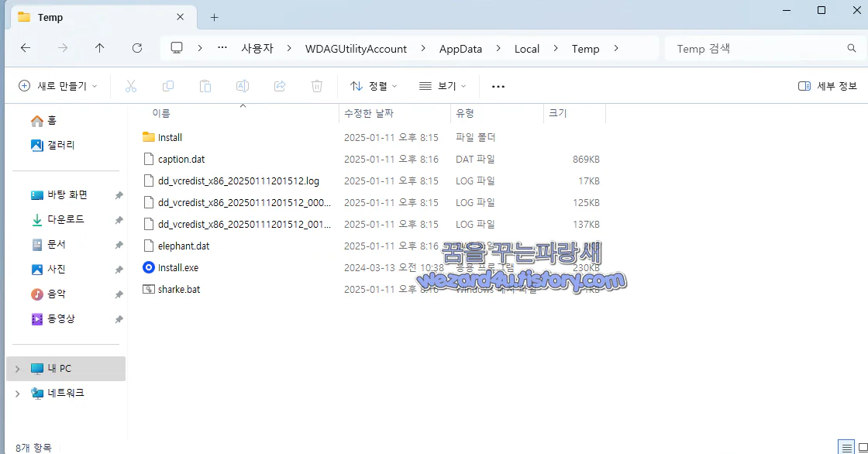The image size is (868, 454).
Task: Click 사용자 in the breadcrumb path
Action: (x=257, y=49)
